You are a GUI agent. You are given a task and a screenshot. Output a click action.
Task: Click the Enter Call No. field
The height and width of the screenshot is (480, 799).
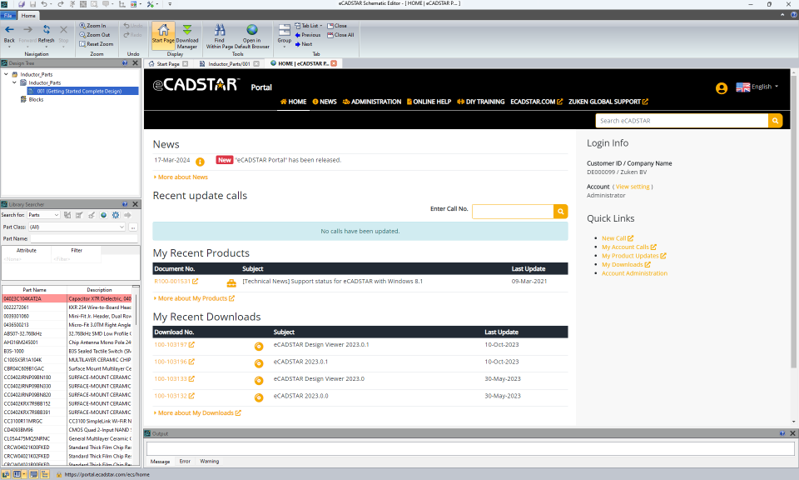(x=513, y=211)
